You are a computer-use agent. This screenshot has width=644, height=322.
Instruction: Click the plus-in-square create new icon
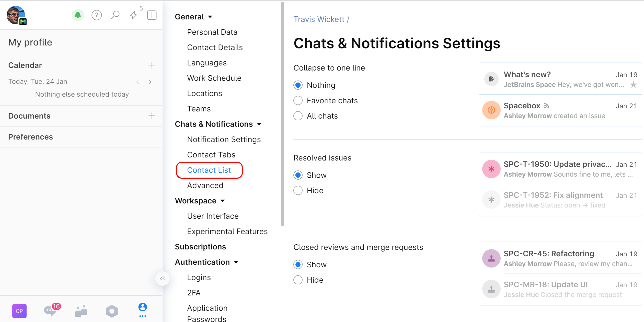pyautogui.click(x=152, y=15)
